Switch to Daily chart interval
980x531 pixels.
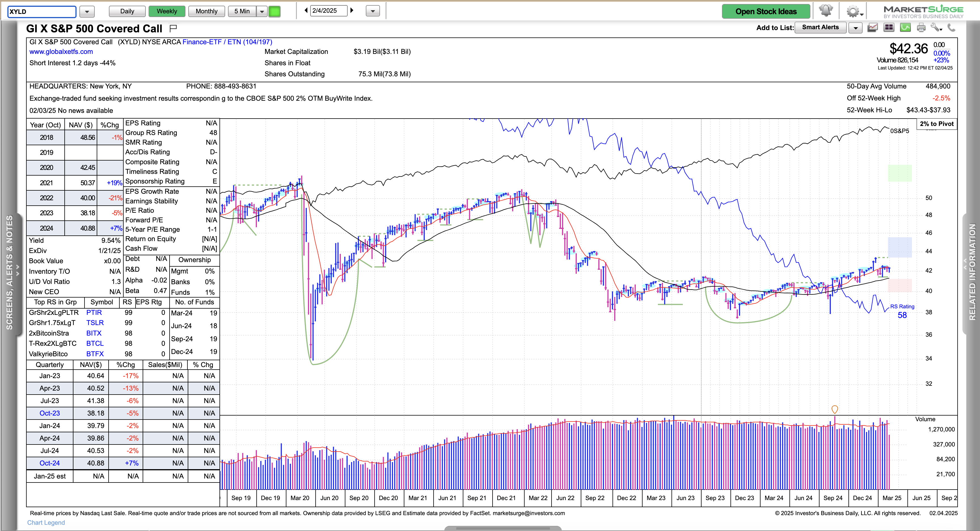127,11
